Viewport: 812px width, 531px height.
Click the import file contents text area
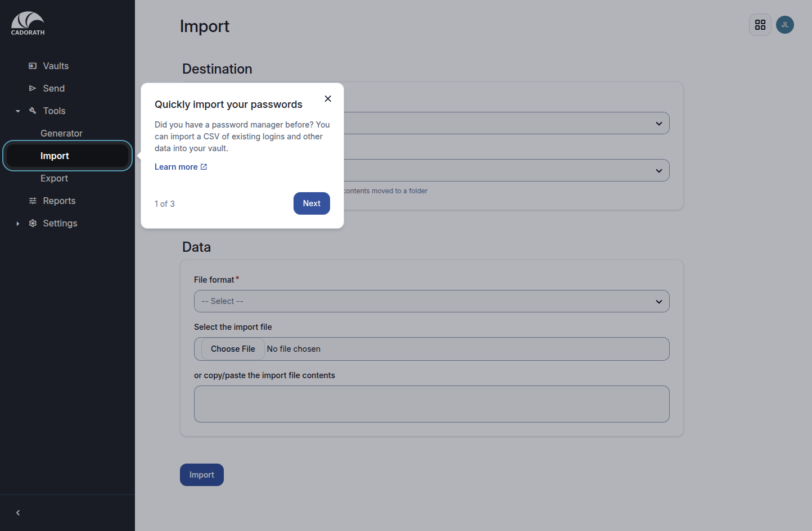432,404
